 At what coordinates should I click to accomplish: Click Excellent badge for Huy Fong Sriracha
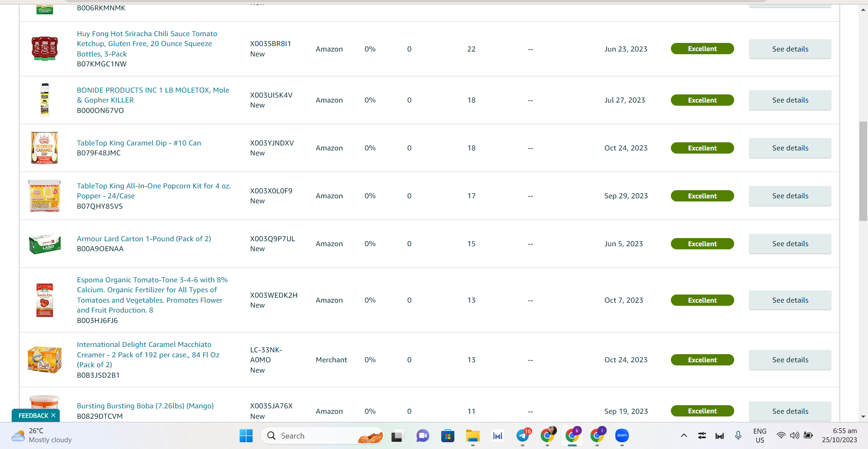702,49
